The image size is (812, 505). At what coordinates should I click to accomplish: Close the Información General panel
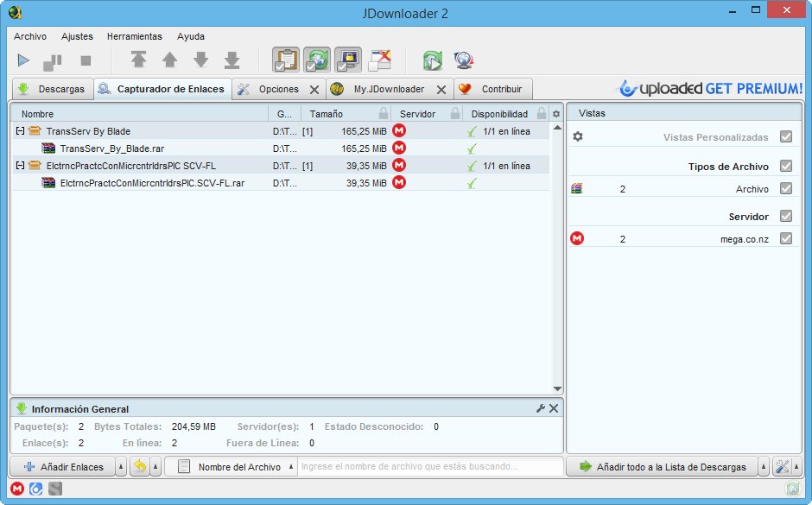pyautogui.click(x=554, y=408)
